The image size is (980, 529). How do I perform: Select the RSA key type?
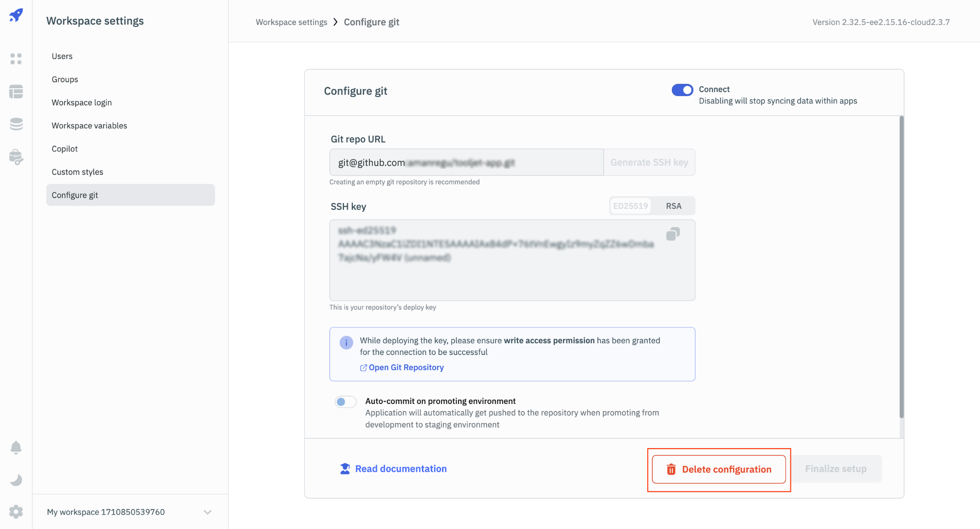point(673,206)
